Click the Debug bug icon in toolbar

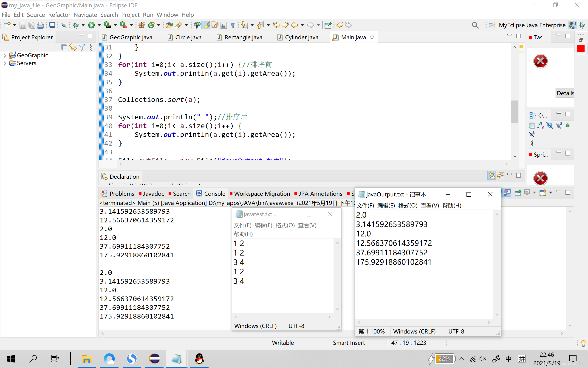(x=76, y=25)
